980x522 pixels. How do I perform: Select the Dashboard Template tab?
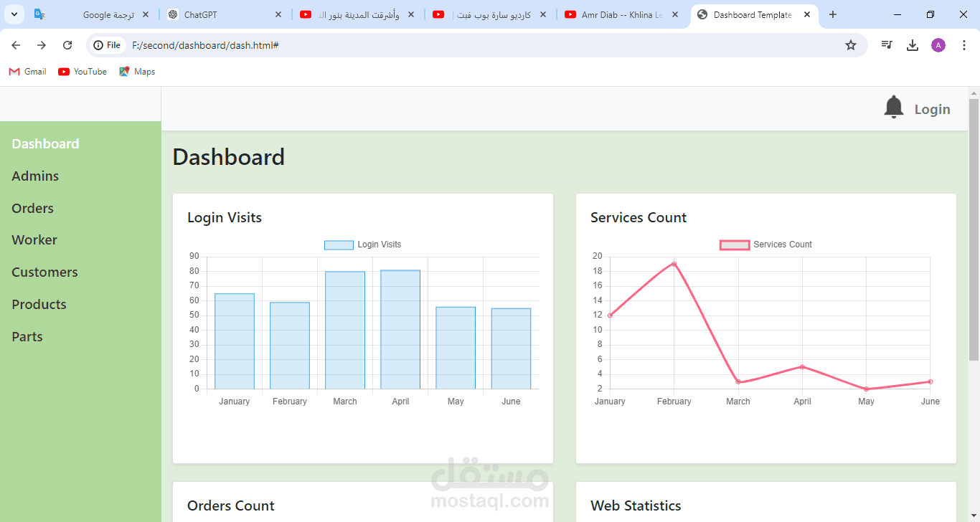tap(753, 14)
